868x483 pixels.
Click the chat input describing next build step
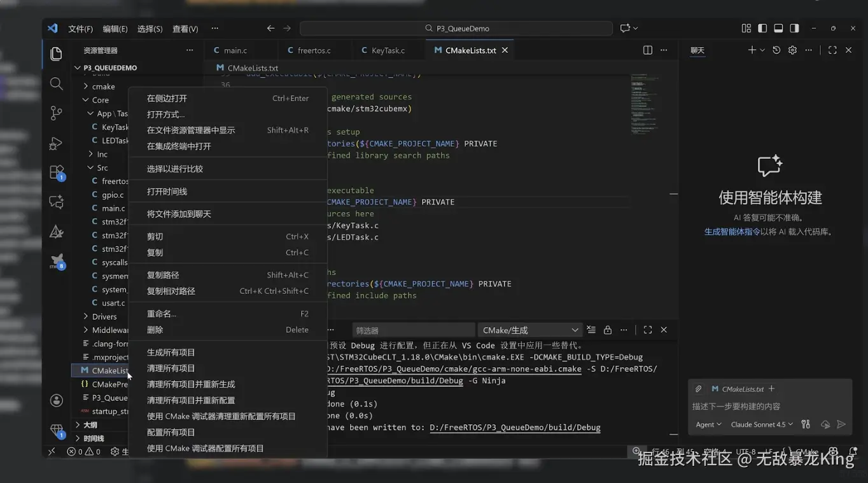769,407
